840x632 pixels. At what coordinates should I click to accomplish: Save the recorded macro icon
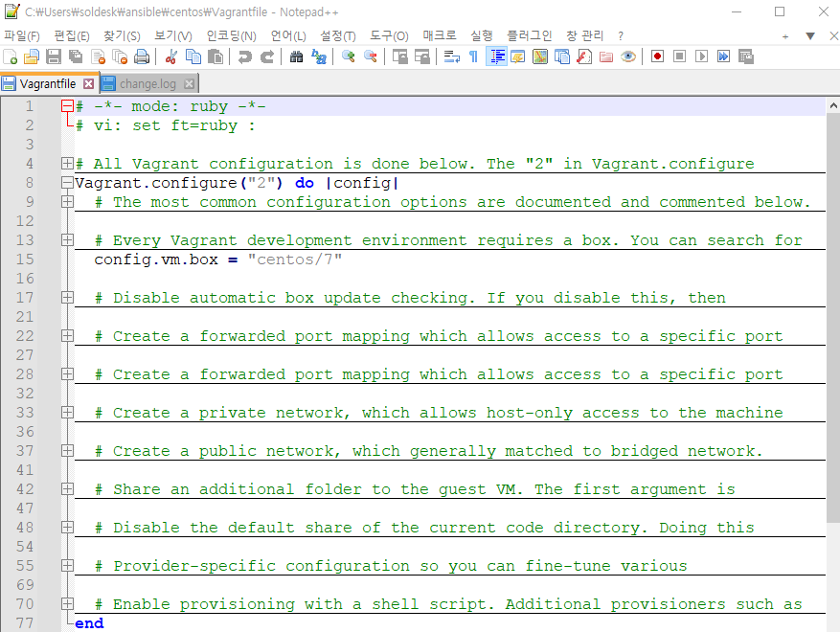tap(745, 56)
